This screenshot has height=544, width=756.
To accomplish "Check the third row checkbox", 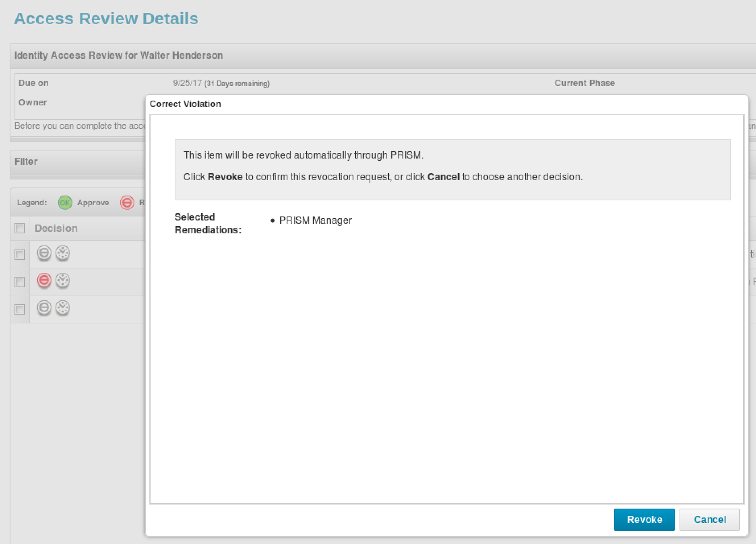I will point(20,309).
